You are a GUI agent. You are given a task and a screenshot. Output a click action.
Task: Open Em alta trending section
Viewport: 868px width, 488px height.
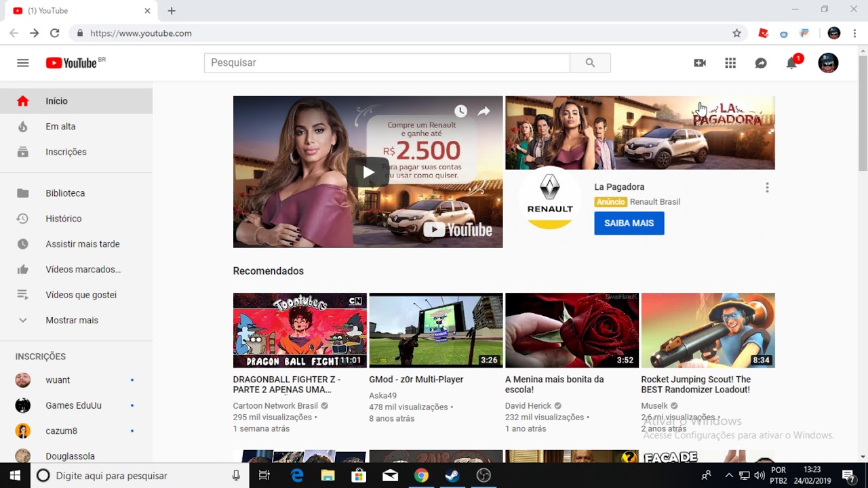pyautogui.click(x=76, y=126)
